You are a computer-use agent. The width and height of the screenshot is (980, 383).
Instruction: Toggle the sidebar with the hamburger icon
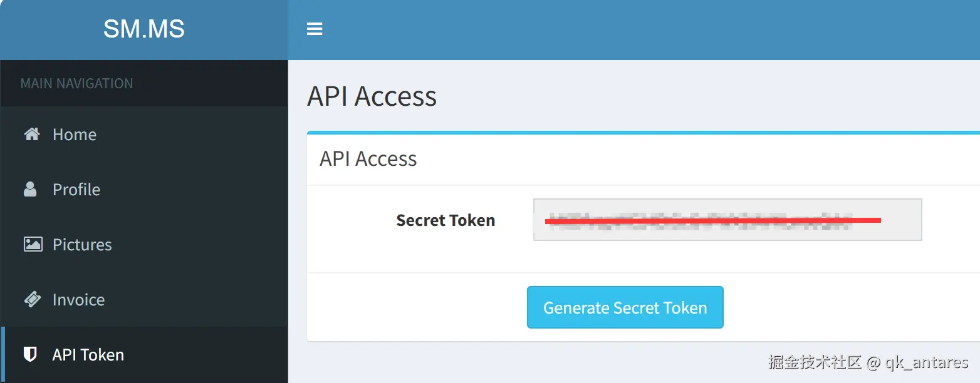click(315, 29)
